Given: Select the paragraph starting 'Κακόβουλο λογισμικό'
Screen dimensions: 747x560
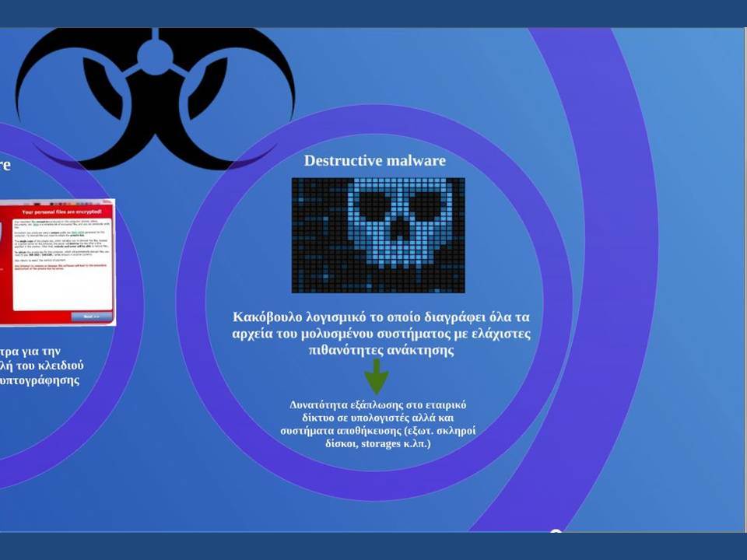Looking at the screenshot, I should pyautogui.click(x=381, y=334).
